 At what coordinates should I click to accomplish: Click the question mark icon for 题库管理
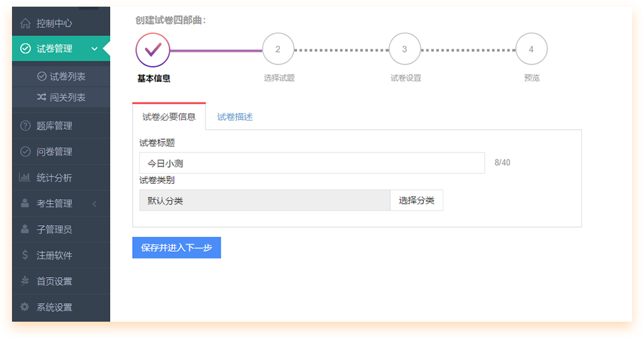25,126
